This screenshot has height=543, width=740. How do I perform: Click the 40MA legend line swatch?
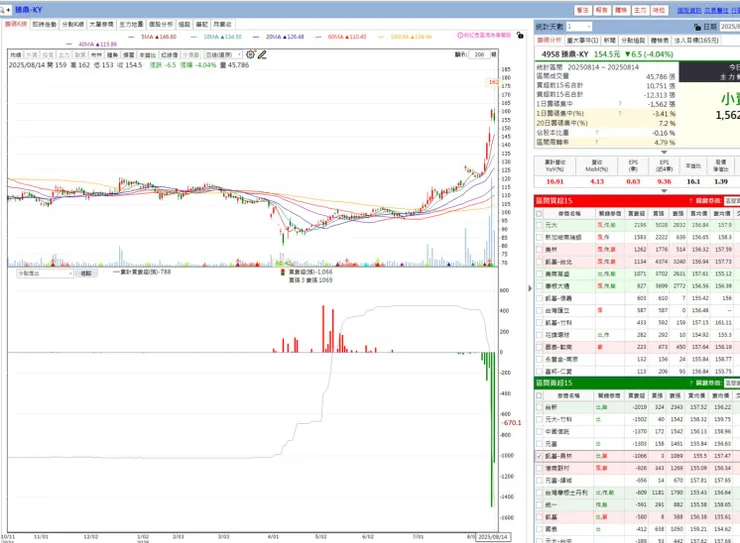69,44
